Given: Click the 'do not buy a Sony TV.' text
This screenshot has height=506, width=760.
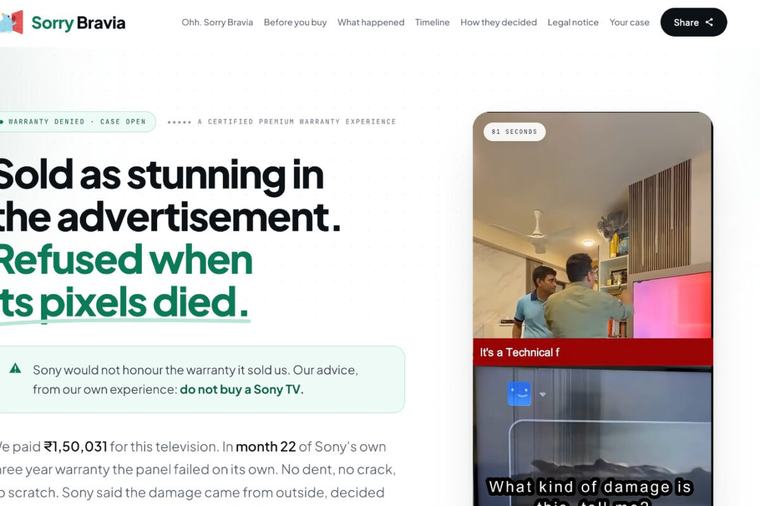Looking at the screenshot, I should click(241, 390).
